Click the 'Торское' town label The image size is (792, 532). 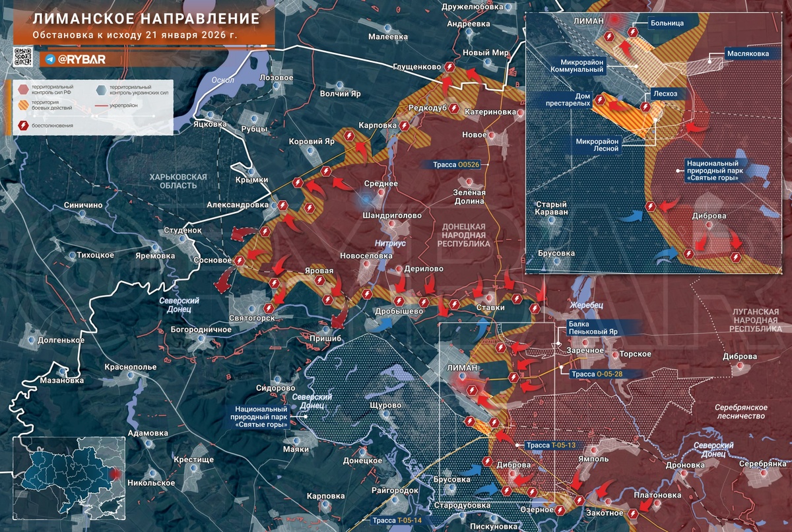coord(636,354)
